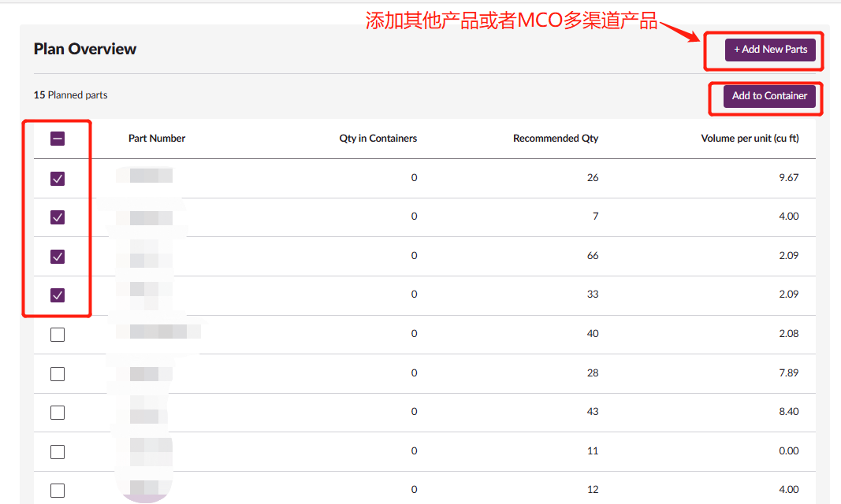This screenshot has width=841, height=504.
Task: Check the row with recommended quantity 40
Action: coord(57,334)
